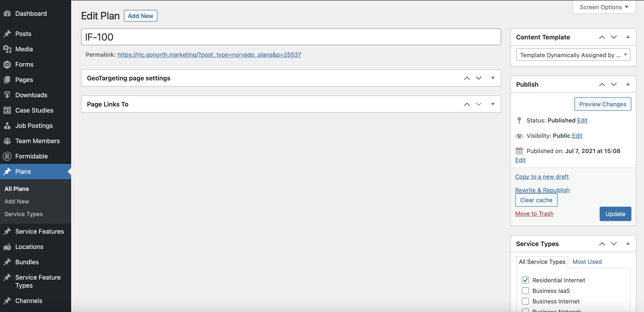The width and height of the screenshot is (644, 312).
Task: Click the Formidable logo icon
Action: coord(7,156)
